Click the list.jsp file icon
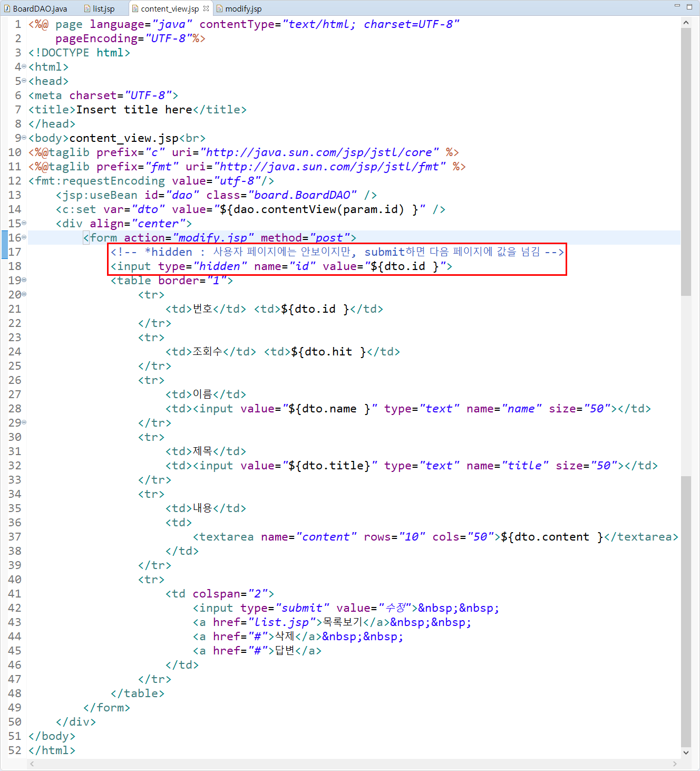 pyautogui.click(x=87, y=8)
